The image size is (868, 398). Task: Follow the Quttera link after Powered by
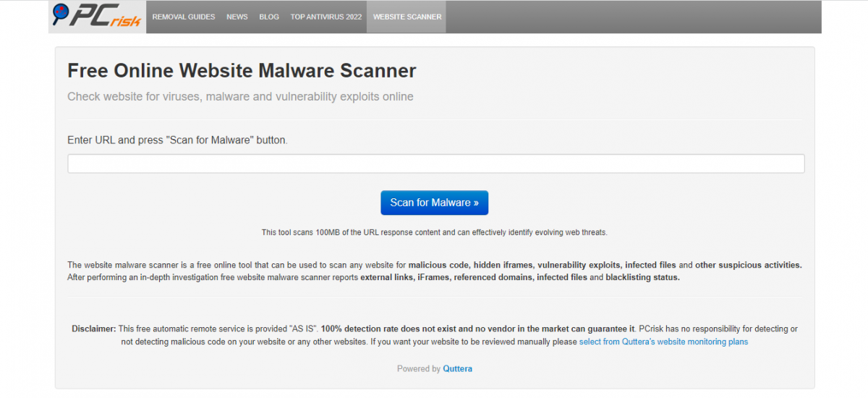coord(457,369)
